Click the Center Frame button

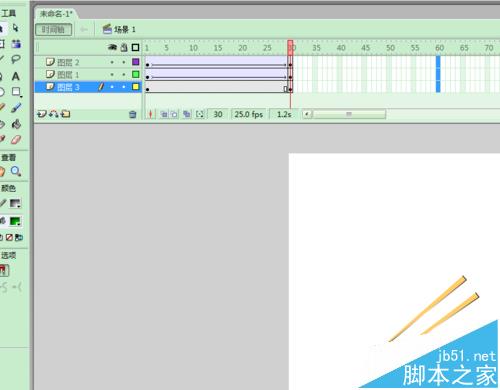(x=151, y=114)
